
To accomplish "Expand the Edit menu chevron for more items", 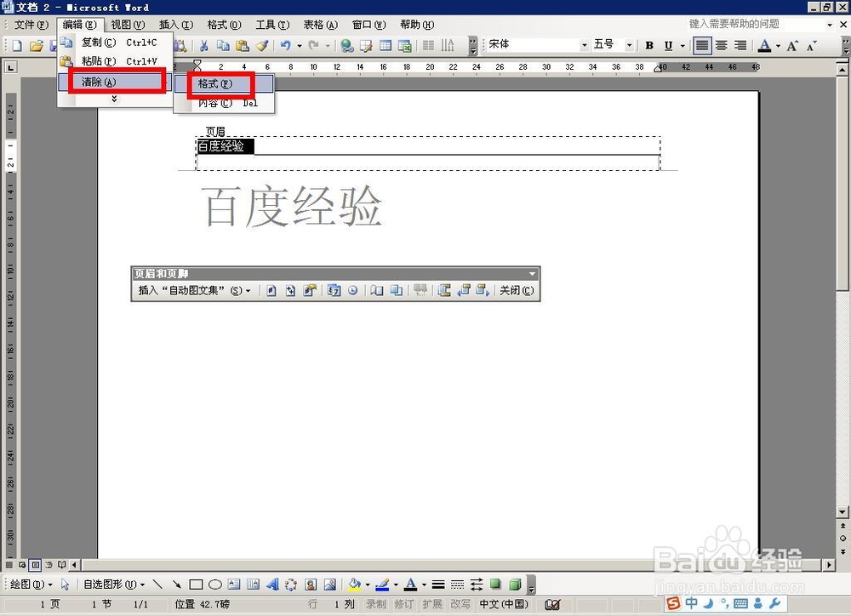I will click(114, 100).
